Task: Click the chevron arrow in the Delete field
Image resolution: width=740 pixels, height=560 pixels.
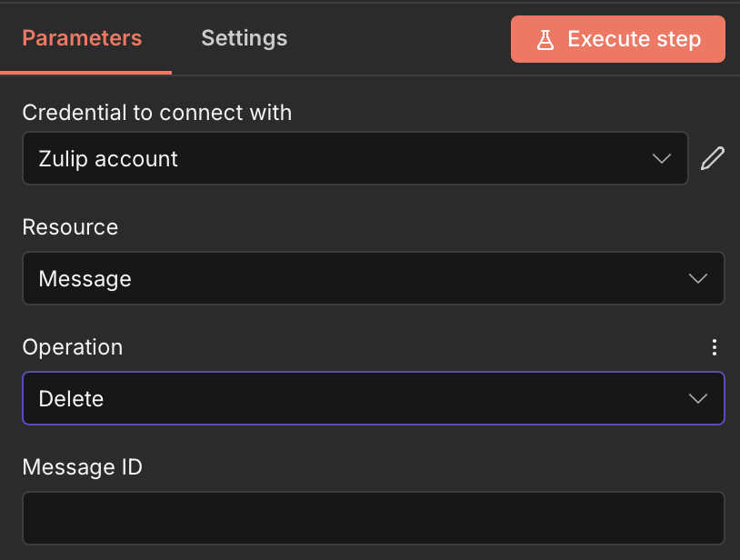Action: tap(698, 399)
